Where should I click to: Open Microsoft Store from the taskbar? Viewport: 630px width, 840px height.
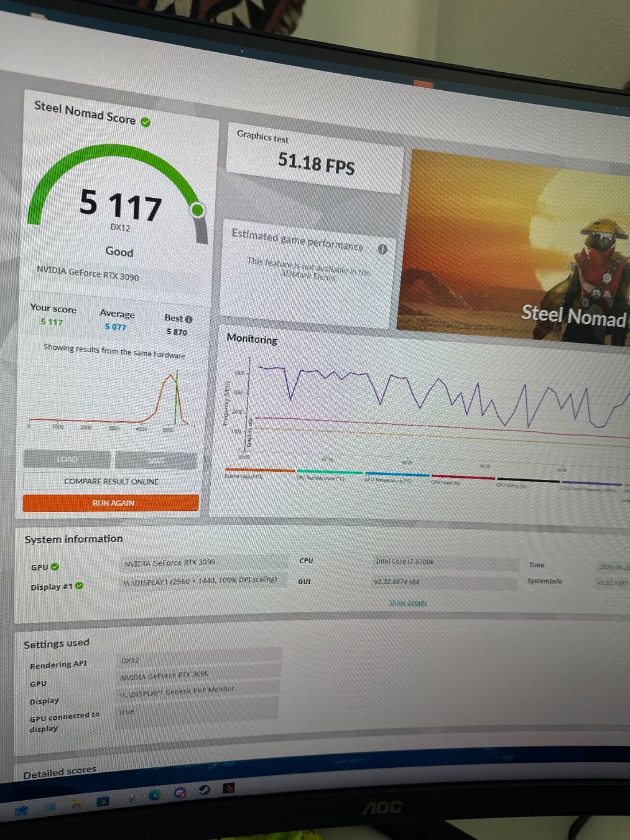(x=103, y=801)
